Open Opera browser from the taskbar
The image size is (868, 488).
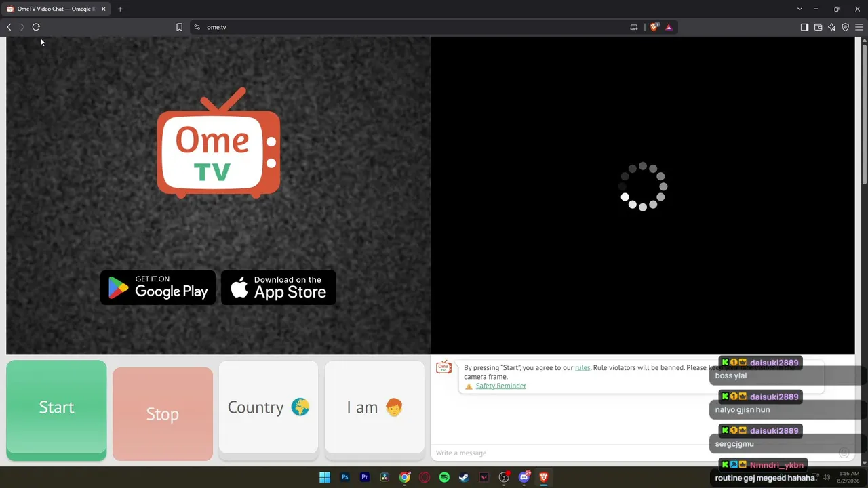pyautogui.click(x=425, y=477)
